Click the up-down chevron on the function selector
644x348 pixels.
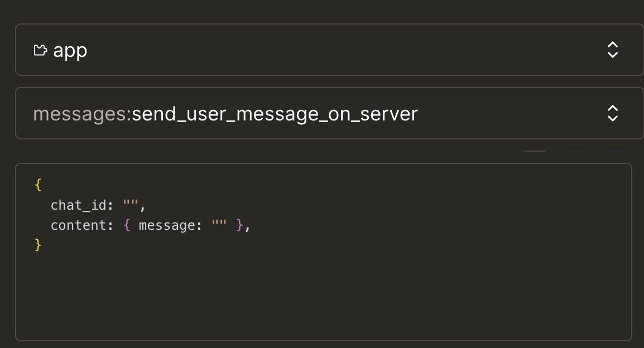[x=612, y=114]
